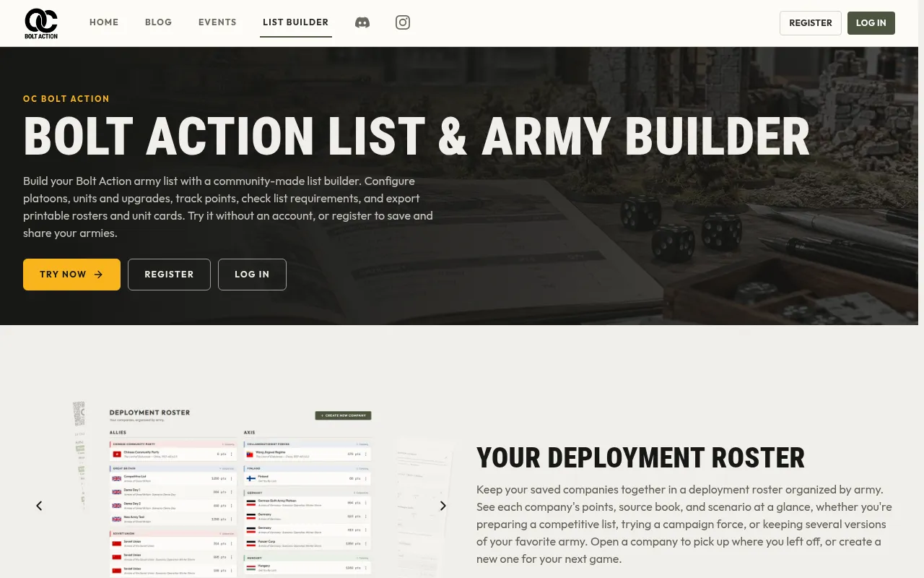Click the "Bolt Action List & Army Builder" heading
Image resolution: width=924 pixels, height=578 pixels.
(x=417, y=137)
